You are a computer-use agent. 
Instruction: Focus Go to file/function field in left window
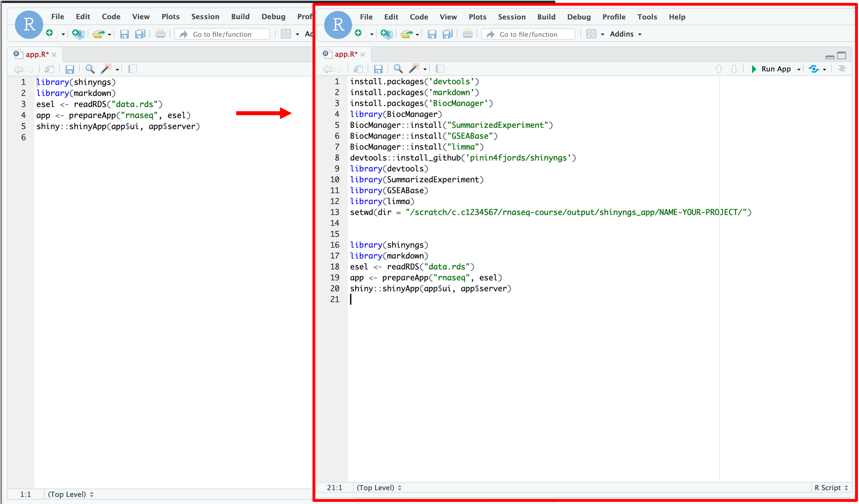pos(222,34)
